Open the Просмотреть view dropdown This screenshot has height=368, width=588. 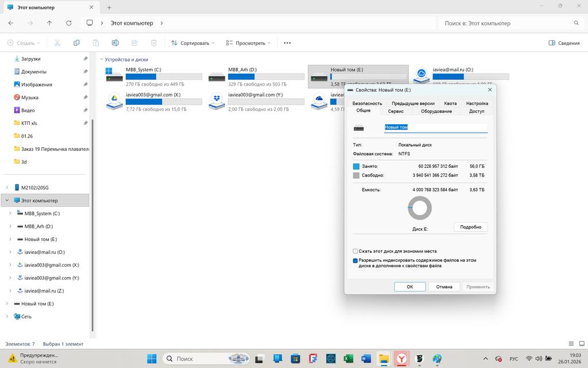pyautogui.click(x=248, y=43)
